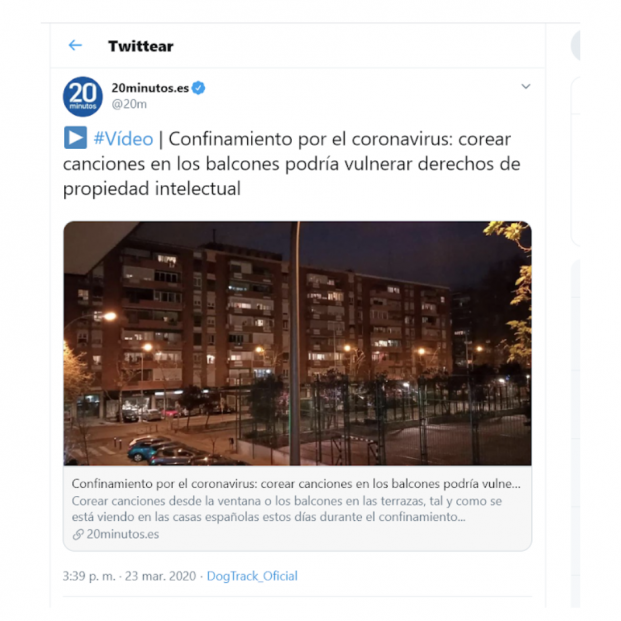Open the 20minutos profile avatar
Screen dimensions: 621x621
(x=83, y=97)
